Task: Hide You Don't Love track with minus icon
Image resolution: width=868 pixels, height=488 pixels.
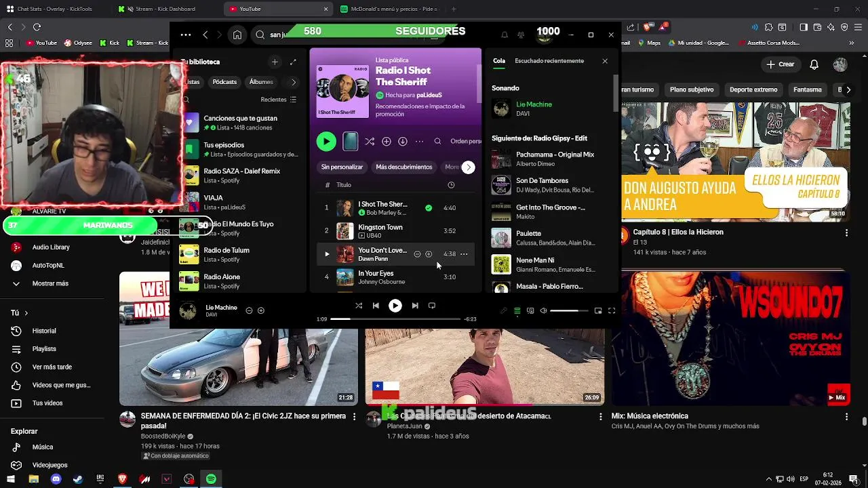Action: 417,254
